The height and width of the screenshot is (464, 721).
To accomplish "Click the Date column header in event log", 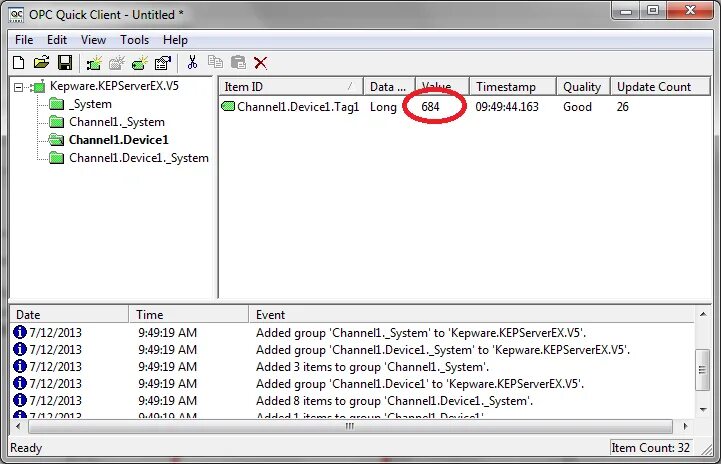I will pyautogui.click(x=69, y=315).
